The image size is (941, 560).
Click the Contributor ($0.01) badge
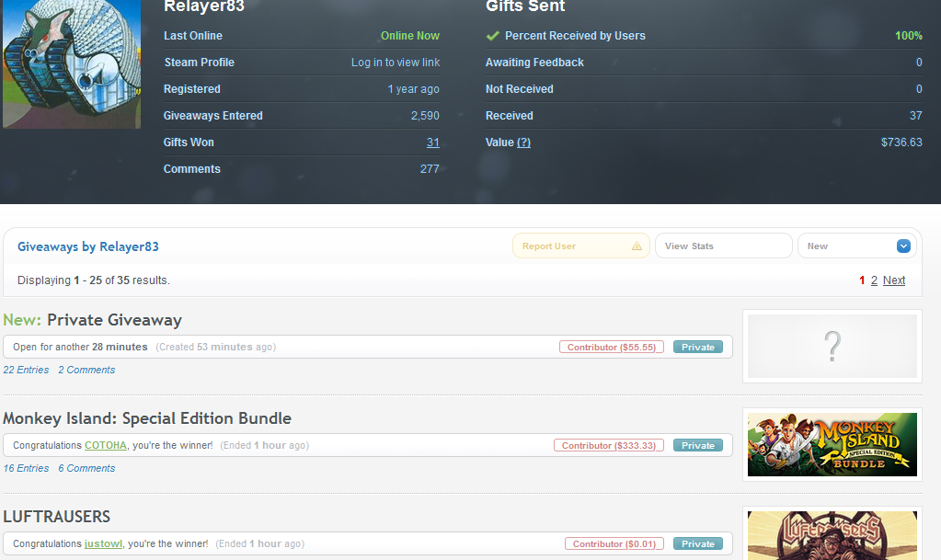[x=614, y=543]
